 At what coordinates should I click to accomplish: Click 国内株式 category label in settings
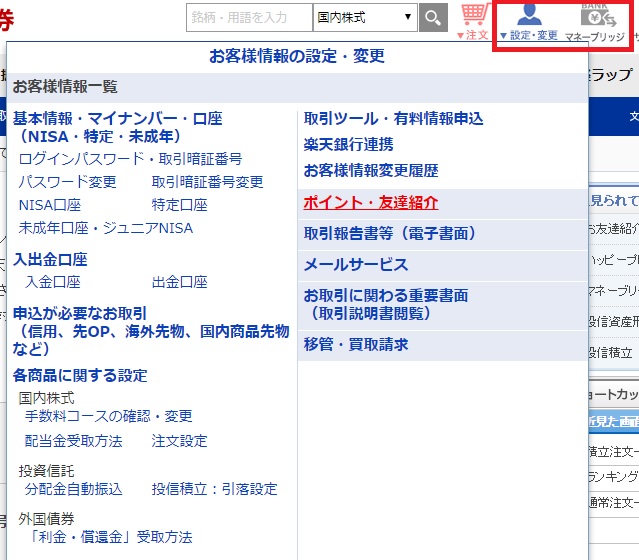46,398
